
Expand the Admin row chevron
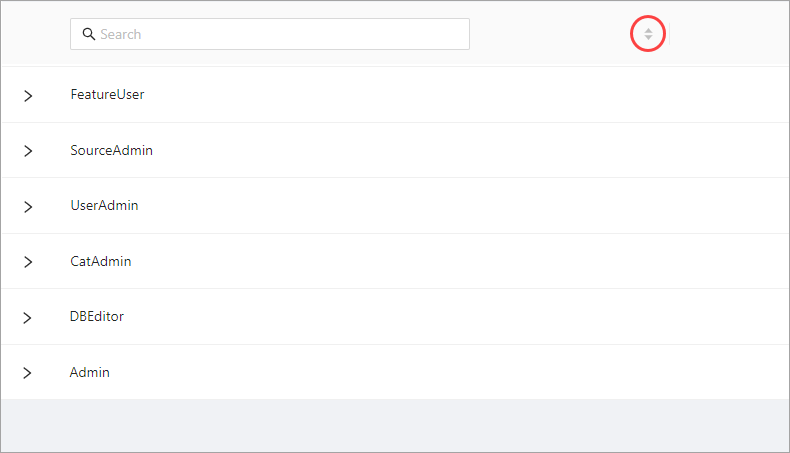(28, 373)
